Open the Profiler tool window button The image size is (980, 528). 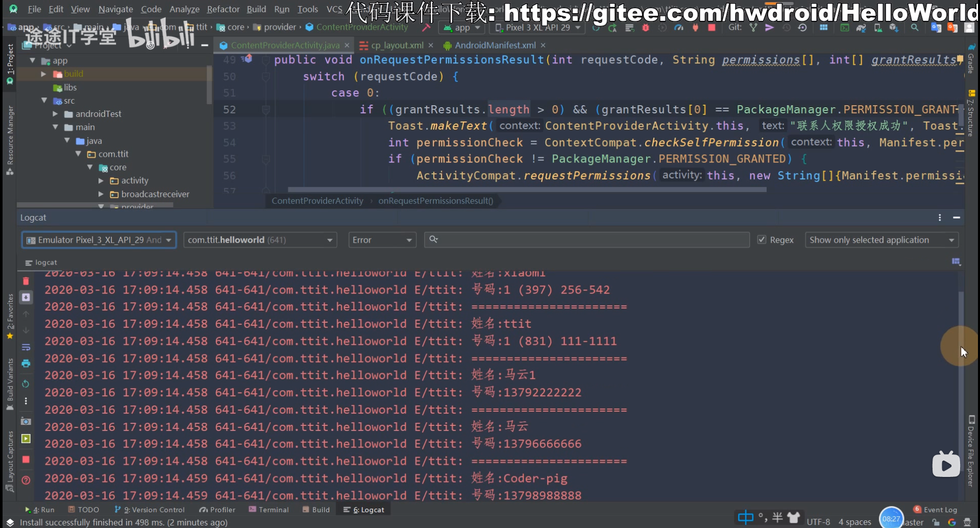(217, 510)
